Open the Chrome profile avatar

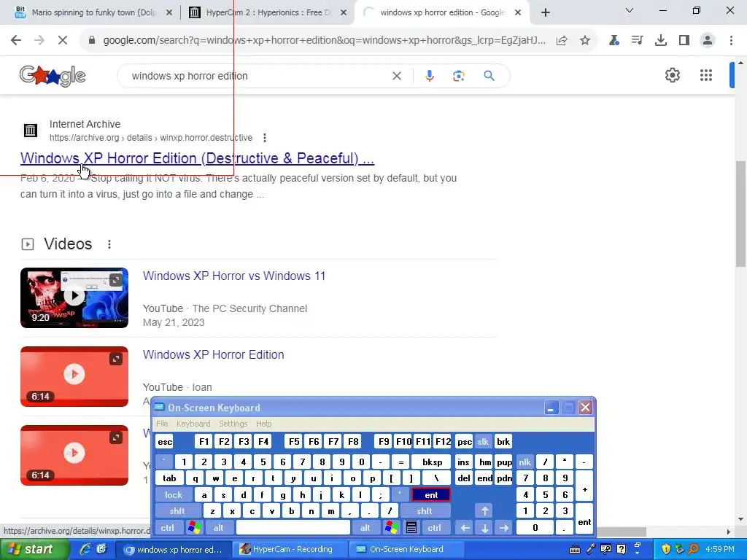(x=708, y=41)
